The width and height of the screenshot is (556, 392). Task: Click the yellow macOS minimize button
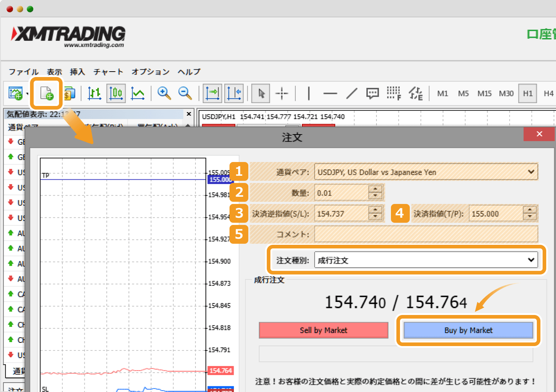pos(20,9)
